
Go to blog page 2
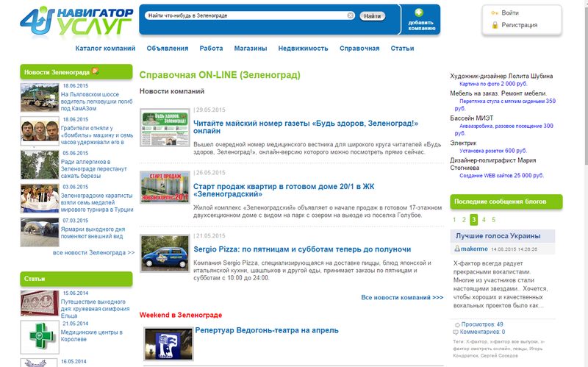464,219
